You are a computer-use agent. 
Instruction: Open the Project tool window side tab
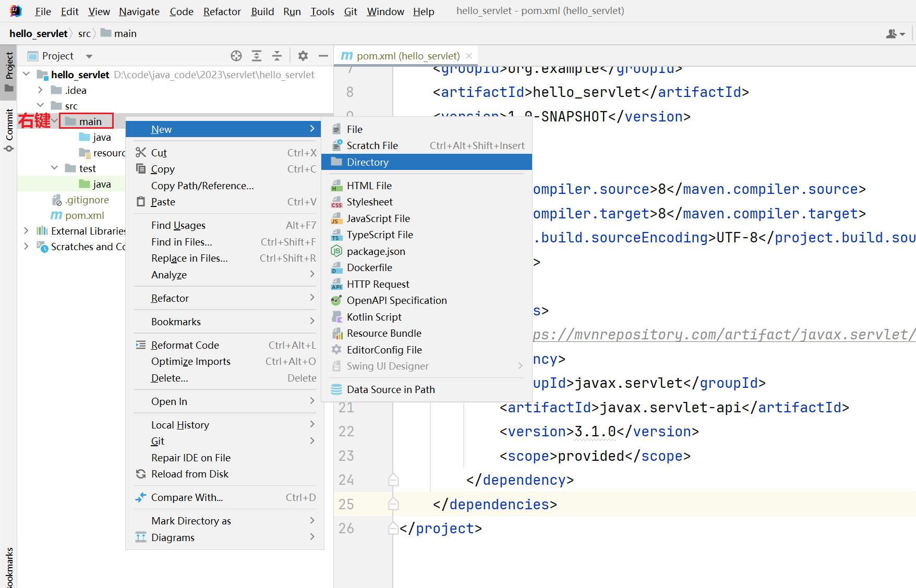9,71
